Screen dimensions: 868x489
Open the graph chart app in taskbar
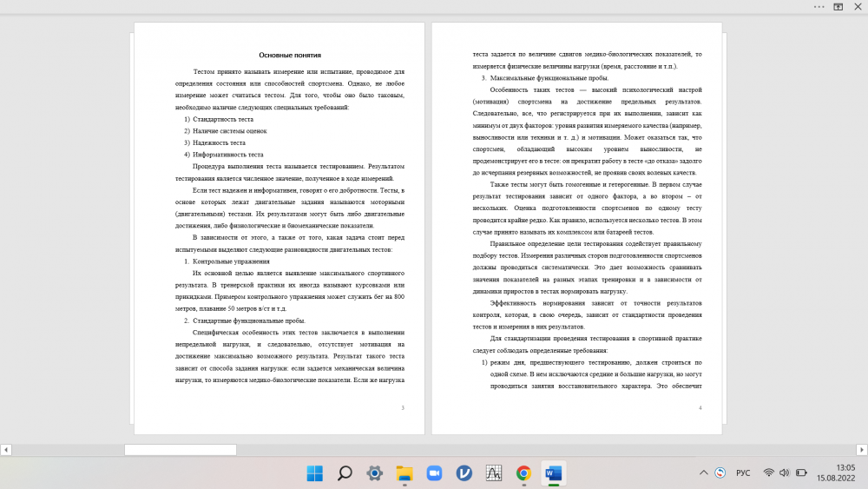494,473
